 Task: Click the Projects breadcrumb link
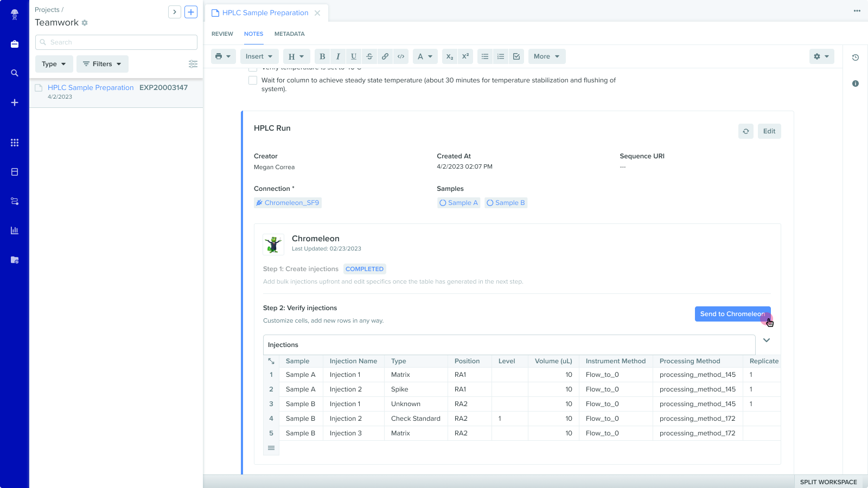click(x=47, y=10)
